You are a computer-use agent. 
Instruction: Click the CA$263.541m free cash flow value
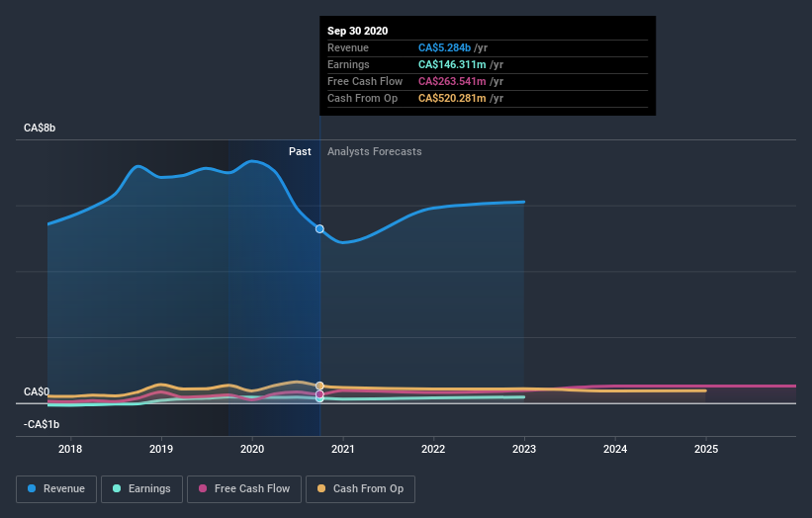point(452,81)
